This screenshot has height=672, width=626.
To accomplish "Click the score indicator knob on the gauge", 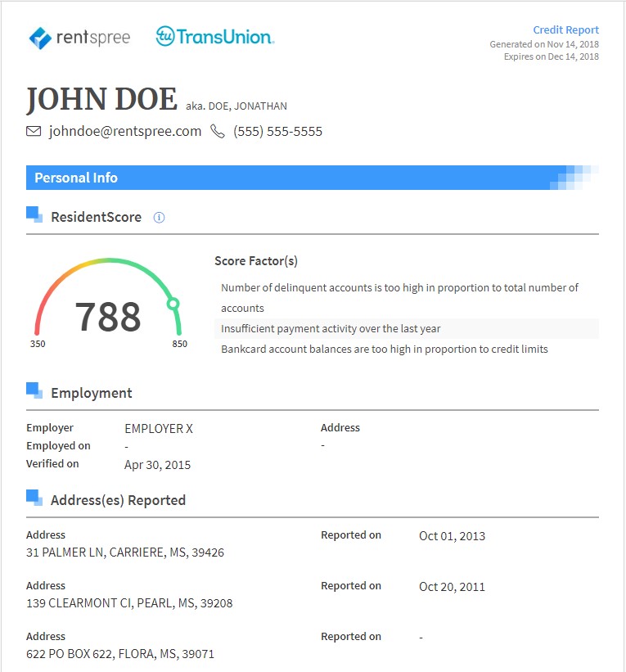I will pyautogui.click(x=173, y=304).
